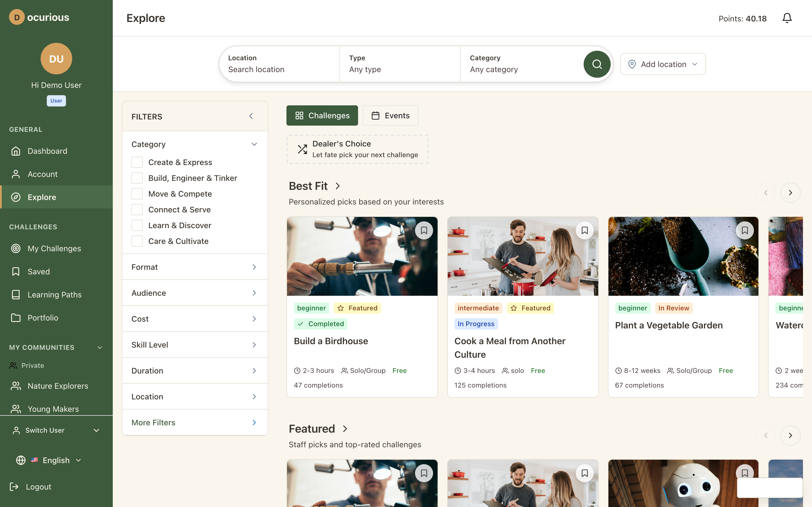This screenshot has height=507, width=812.
Task: Click the Dealer's Choice shuffle icon
Action: (x=302, y=149)
